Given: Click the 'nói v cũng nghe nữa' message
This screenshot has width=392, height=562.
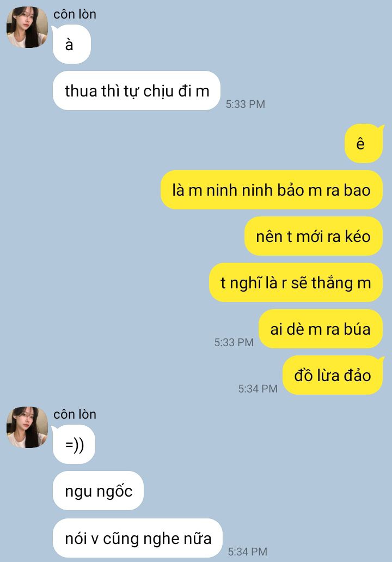Looking at the screenshot, I should tap(137, 538).
